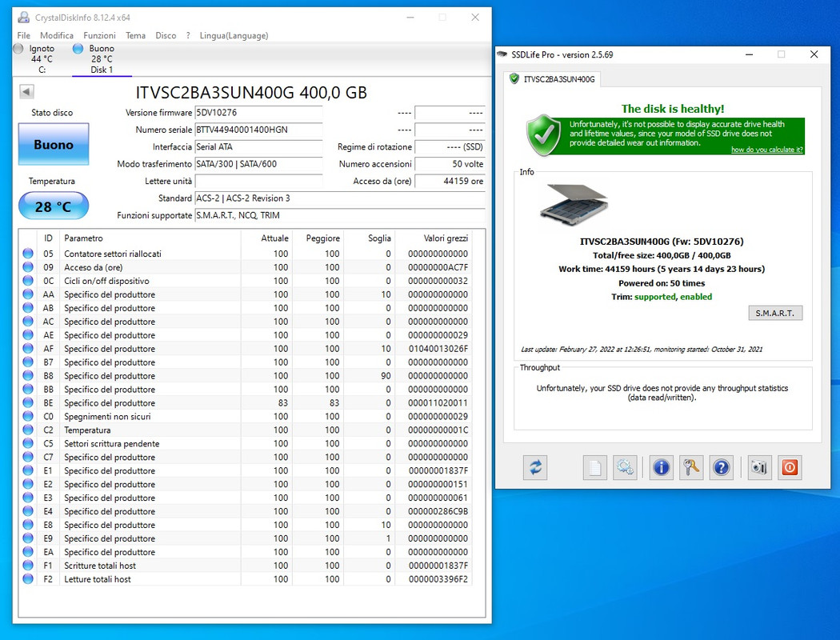Viewport: 840px width, 640px height.
Task: Click the previous disk arrow in CrystalDiskInfo
Action: point(26,91)
